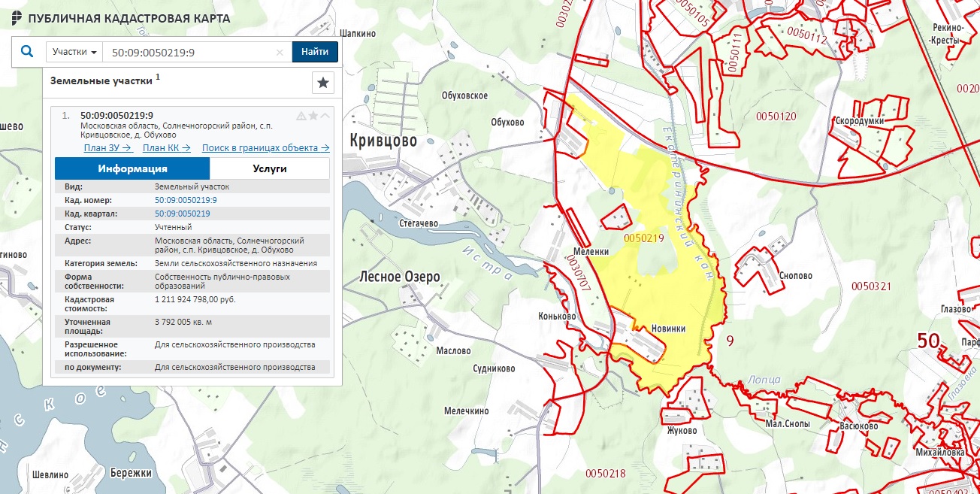Image resolution: width=980 pixels, height=494 pixels.
Task: Click the Шапкино map label
Action: tap(358, 34)
